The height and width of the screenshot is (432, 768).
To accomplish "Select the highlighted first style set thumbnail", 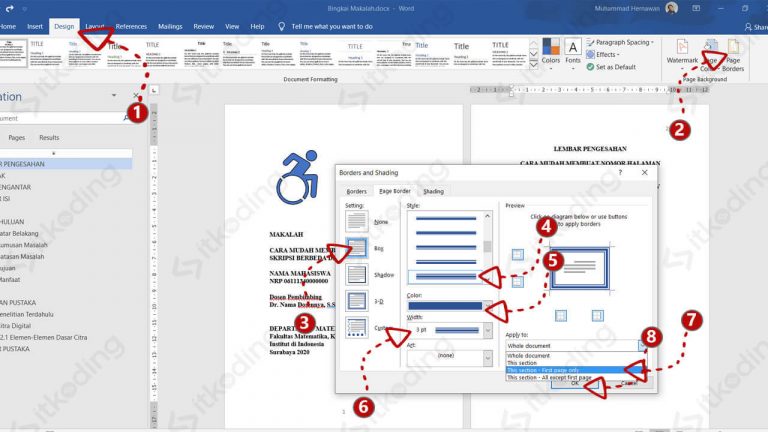I will pos(13,53).
